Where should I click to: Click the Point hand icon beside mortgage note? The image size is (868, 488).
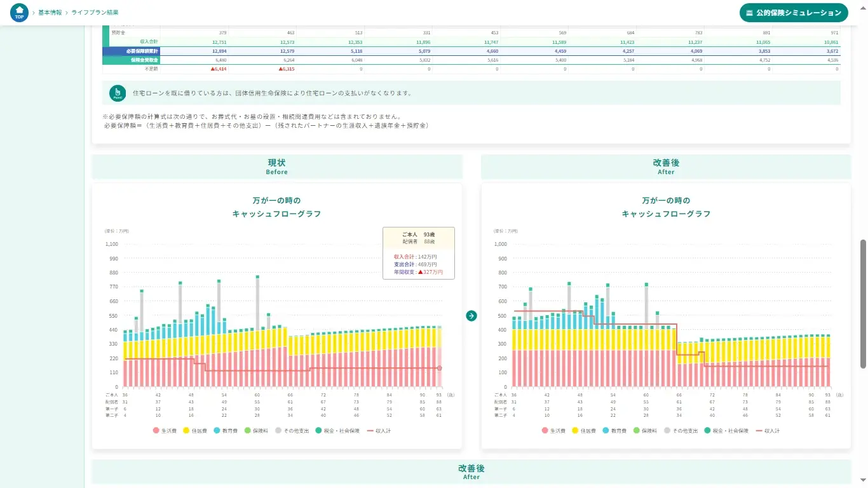click(x=118, y=93)
